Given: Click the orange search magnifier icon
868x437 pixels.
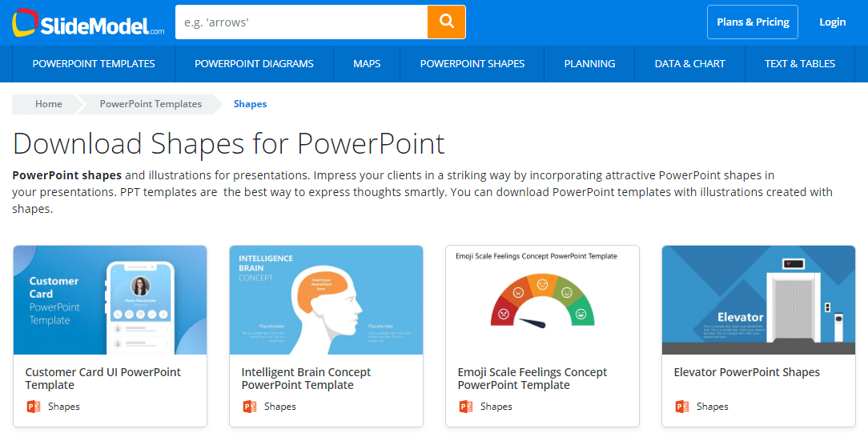Looking at the screenshot, I should [x=446, y=22].
